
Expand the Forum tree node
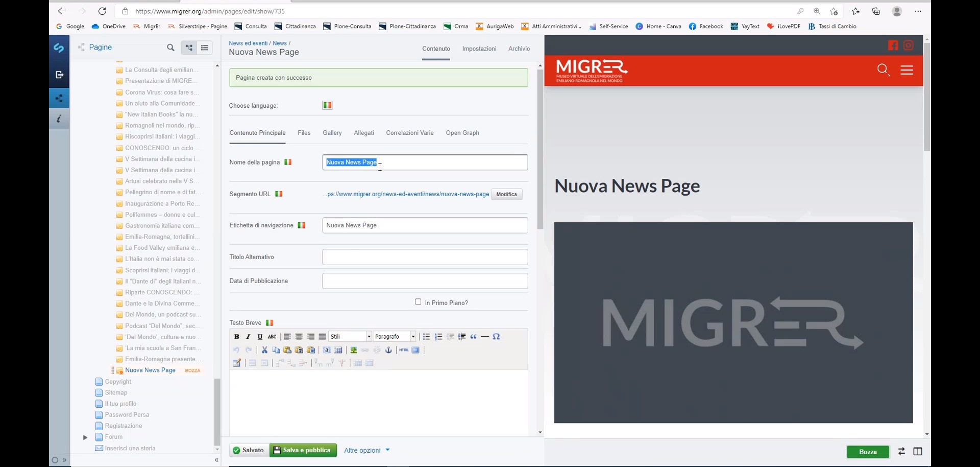[85, 437]
